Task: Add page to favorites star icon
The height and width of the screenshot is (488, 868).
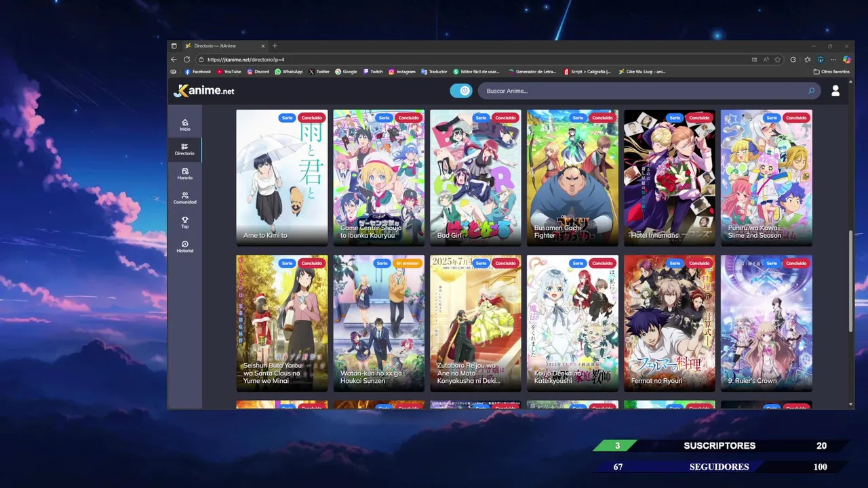Action: (778, 60)
